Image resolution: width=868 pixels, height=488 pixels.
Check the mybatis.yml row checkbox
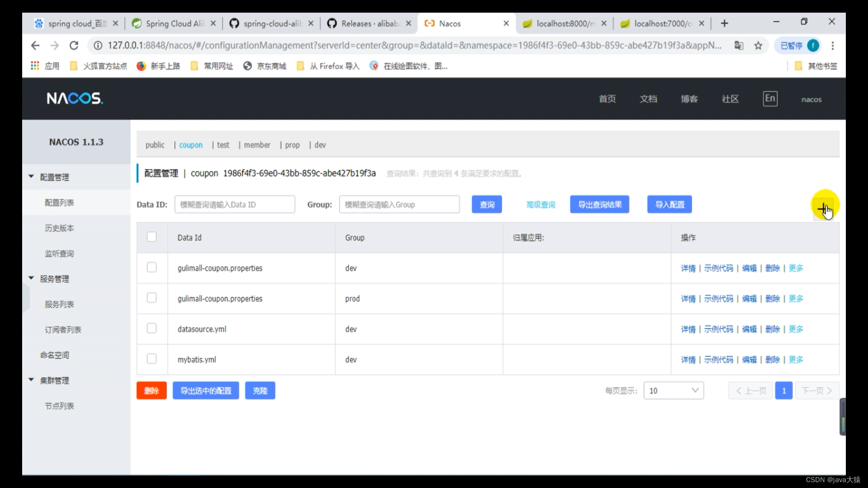point(151,359)
